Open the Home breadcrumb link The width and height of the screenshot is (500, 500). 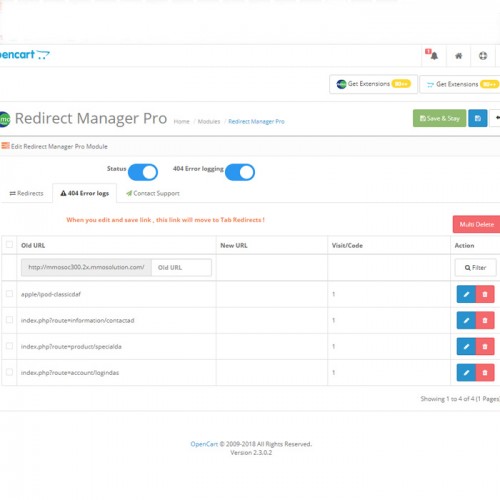point(181,122)
